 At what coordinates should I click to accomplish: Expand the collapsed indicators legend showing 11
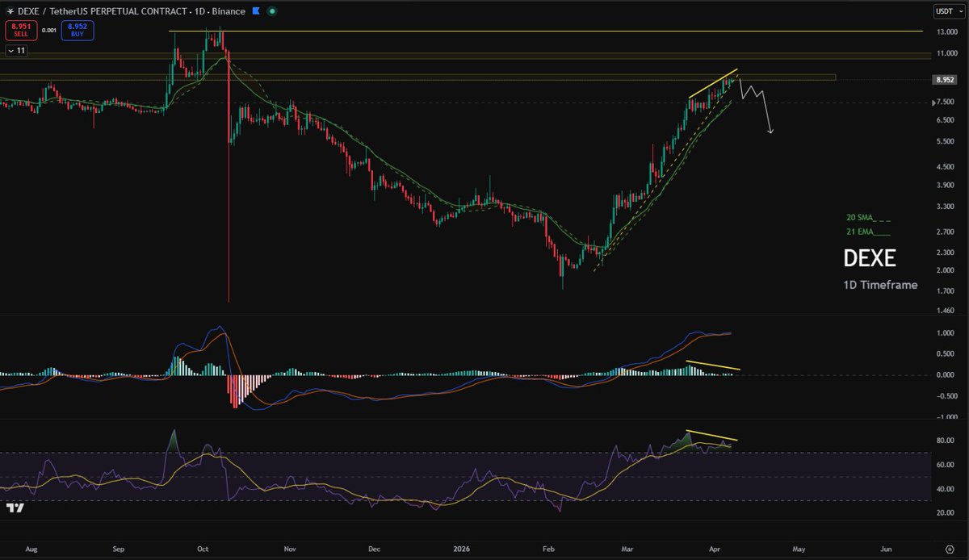click(16, 51)
